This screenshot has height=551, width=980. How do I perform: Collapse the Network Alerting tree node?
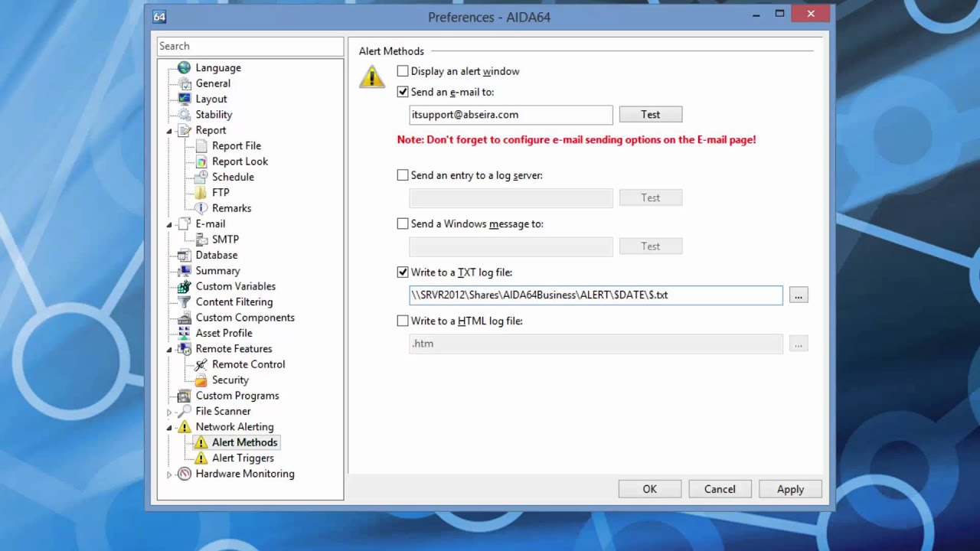tap(170, 427)
